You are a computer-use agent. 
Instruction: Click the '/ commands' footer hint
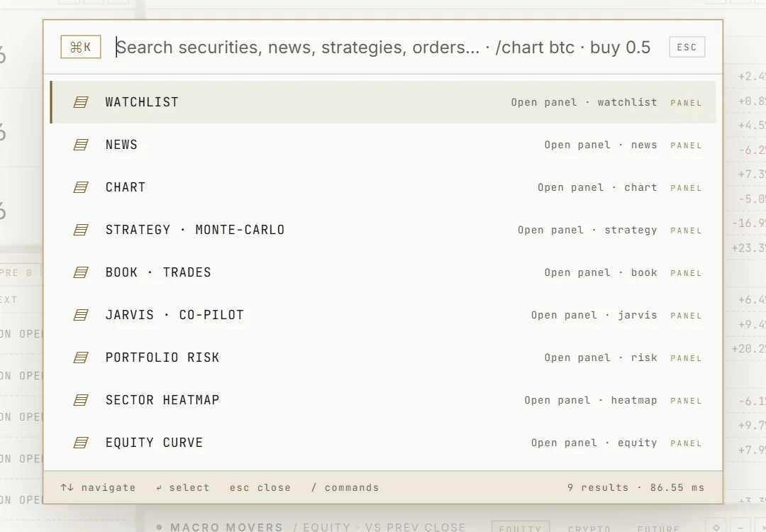345,487
